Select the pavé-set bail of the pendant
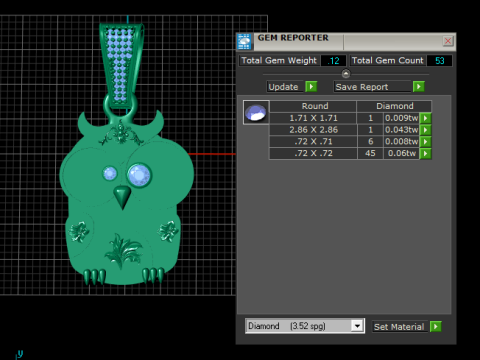This screenshot has height=360, width=480. [120, 65]
